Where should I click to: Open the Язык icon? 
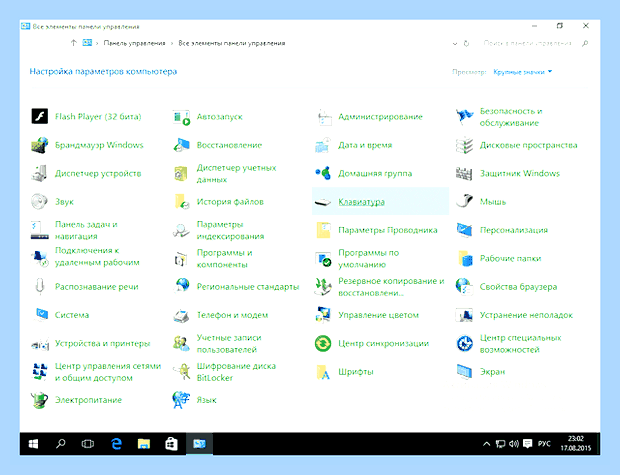tap(181, 400)
